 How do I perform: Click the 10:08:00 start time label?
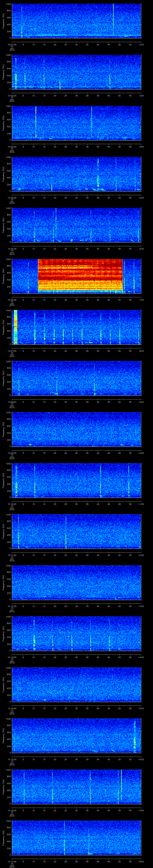[x=12, y=402]
